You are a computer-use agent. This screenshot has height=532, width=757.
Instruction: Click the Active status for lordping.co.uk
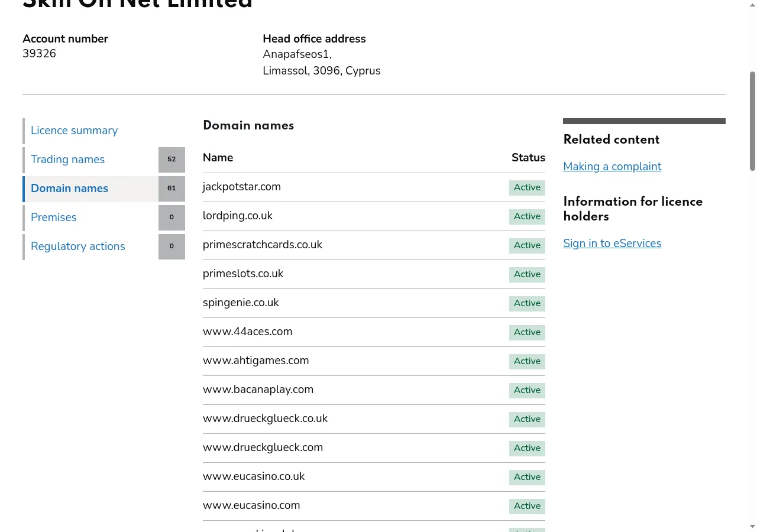click(527, 216)
